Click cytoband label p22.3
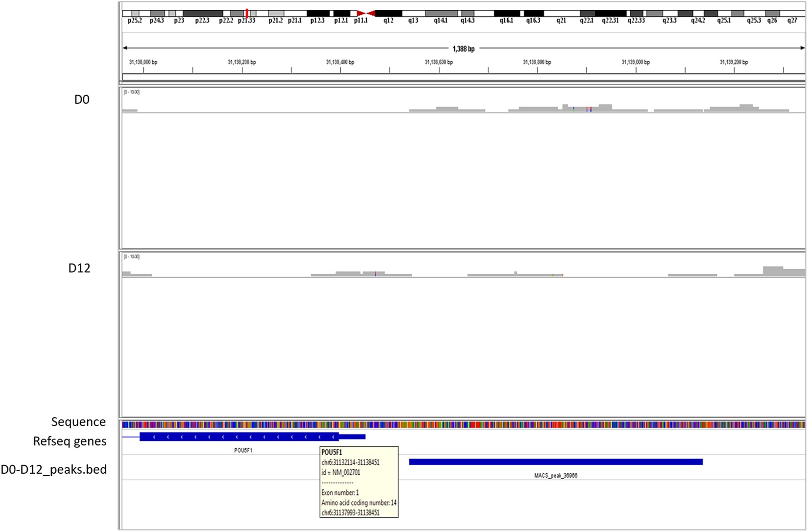Image resolution: width=808 pixels, height=532 pixels. pos(202,21)
